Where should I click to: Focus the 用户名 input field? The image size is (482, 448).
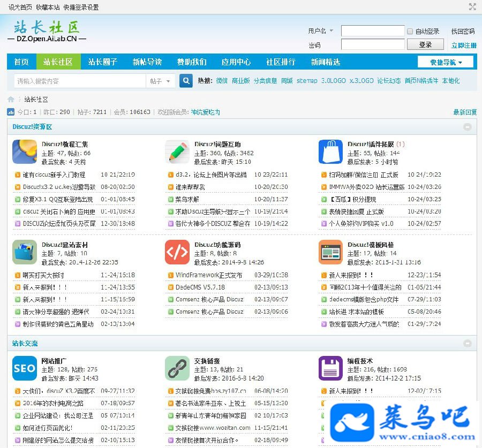[x=373, y=31]
